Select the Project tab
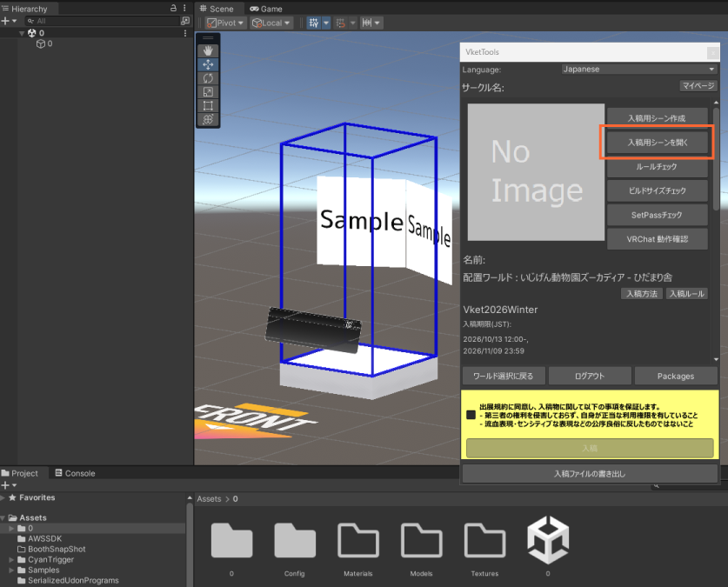Screen dimensions: 728x587 20,473
